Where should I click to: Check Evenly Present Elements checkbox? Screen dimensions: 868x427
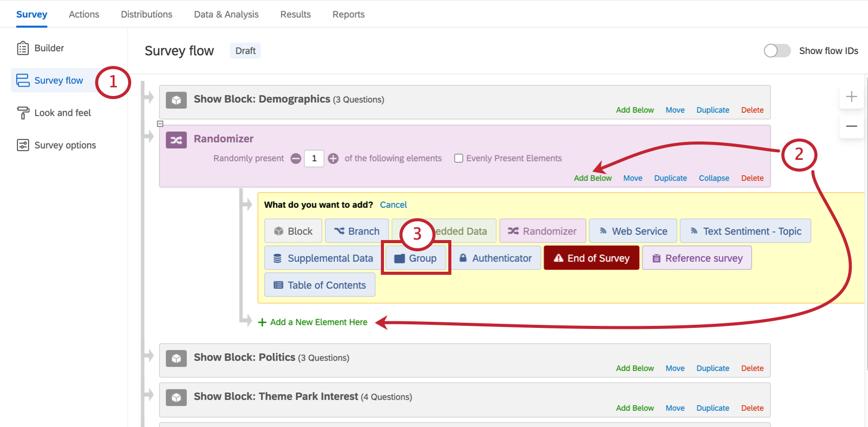459,158
